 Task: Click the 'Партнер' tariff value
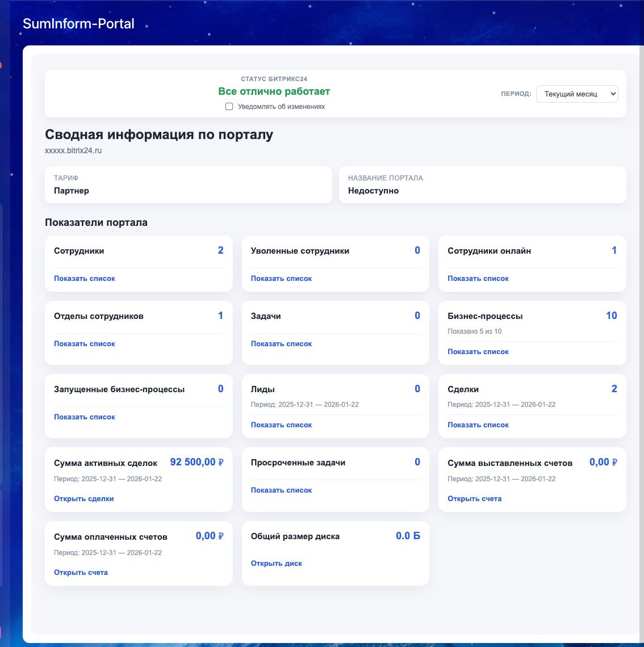[72, 191]
